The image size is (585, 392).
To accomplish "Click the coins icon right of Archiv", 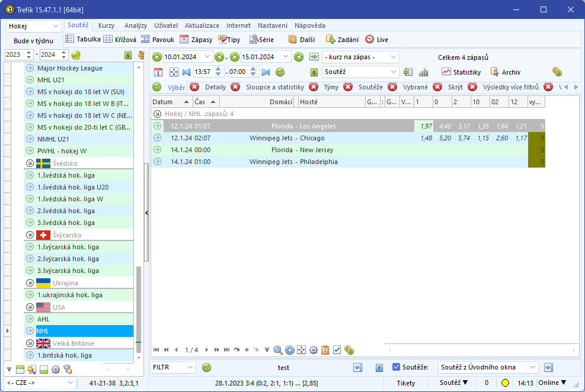I will point(557,72).
